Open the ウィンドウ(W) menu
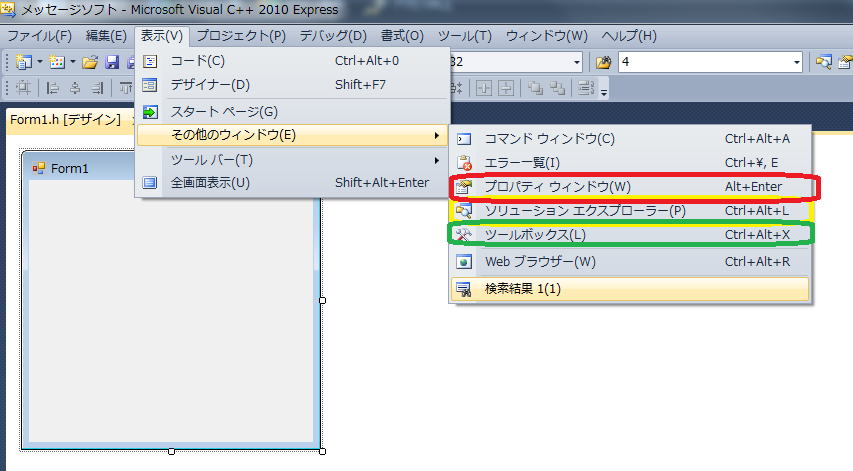The image size is (853, 471). pos(547,36)
